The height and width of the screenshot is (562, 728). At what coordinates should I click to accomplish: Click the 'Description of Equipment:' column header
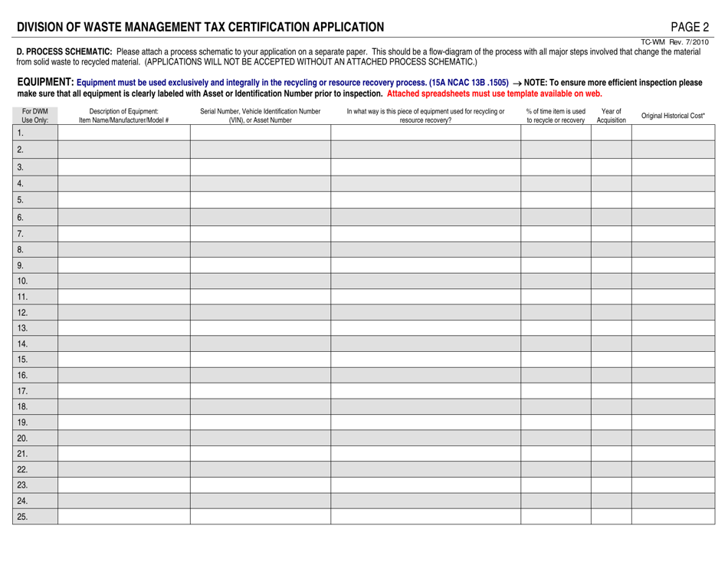(x=123, y=116)
